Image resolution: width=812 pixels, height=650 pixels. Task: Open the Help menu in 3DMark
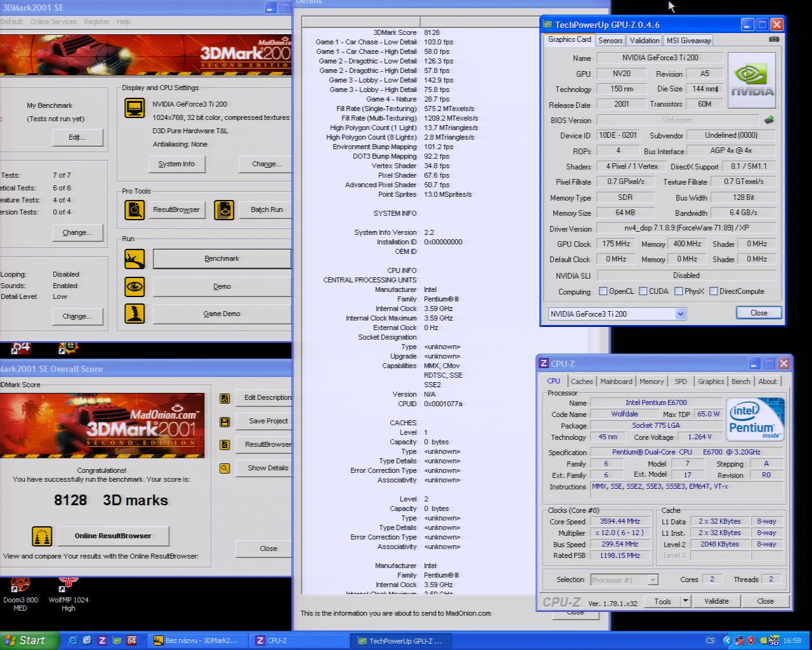[124, 22]
